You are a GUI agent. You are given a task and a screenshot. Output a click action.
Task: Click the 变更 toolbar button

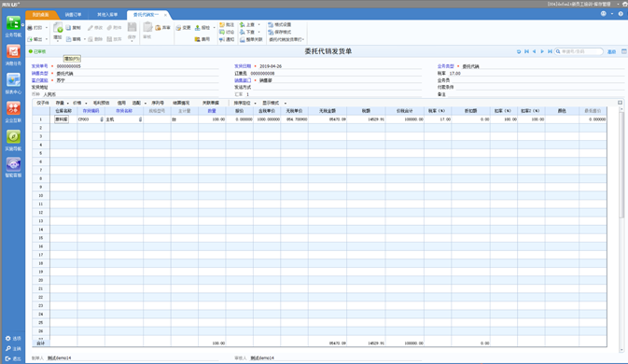click(184, 28)
